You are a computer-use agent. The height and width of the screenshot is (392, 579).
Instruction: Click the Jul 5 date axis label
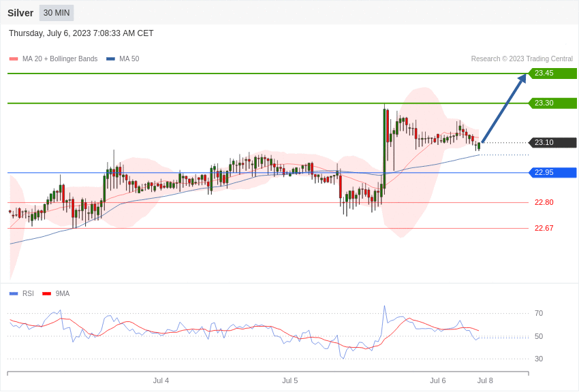click(x=290, y=380)
